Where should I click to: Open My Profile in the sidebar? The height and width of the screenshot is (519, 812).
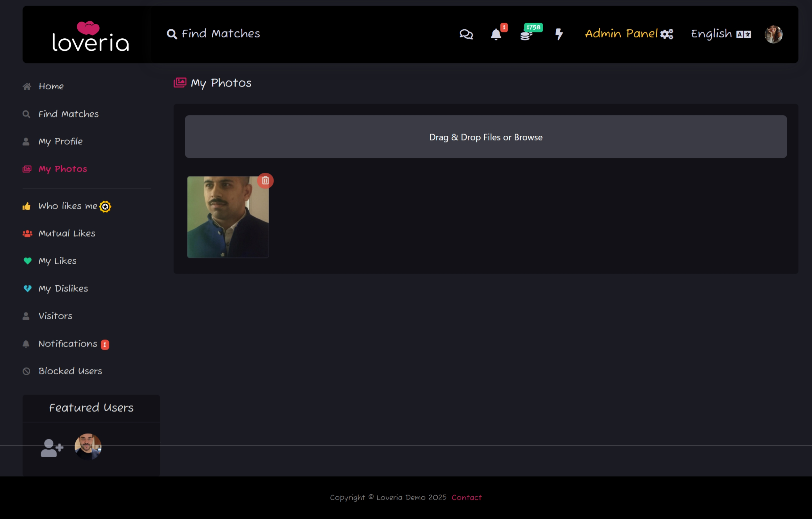61,142
